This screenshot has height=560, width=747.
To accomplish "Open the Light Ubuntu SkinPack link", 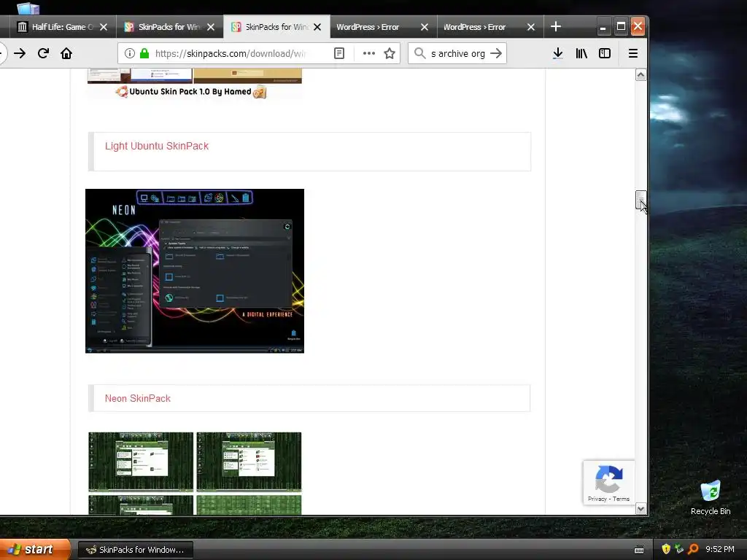I will click(157, 146).
